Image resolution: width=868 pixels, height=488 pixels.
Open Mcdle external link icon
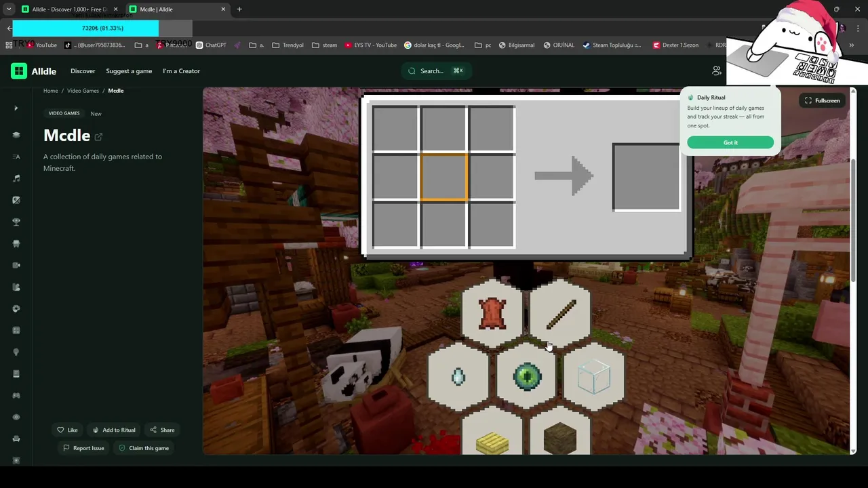[x=98, y=136]
